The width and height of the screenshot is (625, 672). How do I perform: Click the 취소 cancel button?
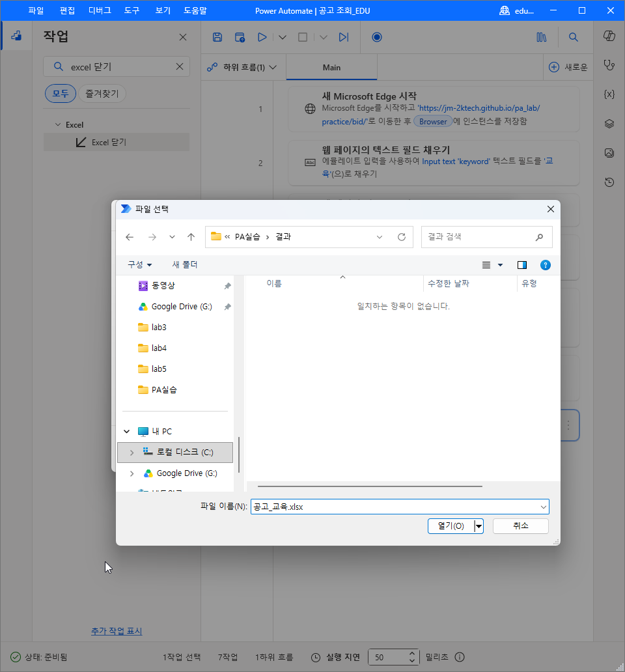[520, 526]
